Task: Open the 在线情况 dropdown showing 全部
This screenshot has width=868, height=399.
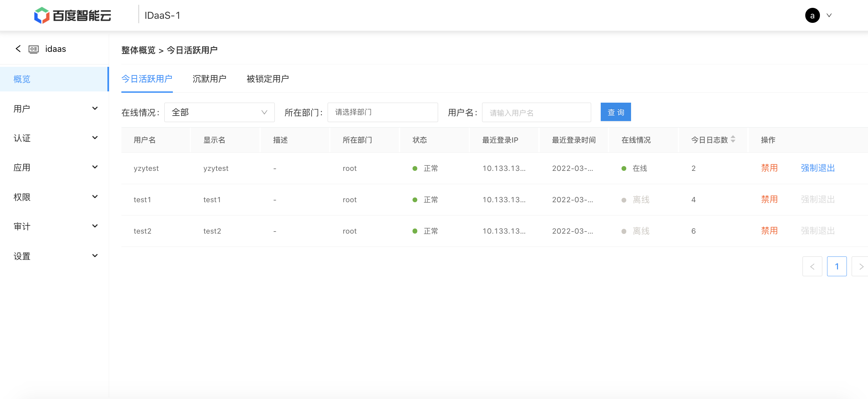Action: click(220, 112)
